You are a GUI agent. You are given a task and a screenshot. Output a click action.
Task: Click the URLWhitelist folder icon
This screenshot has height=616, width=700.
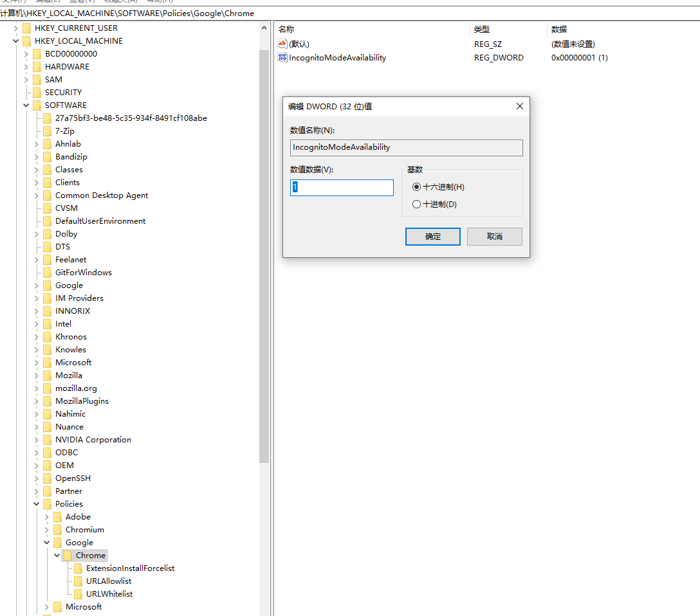78,593
